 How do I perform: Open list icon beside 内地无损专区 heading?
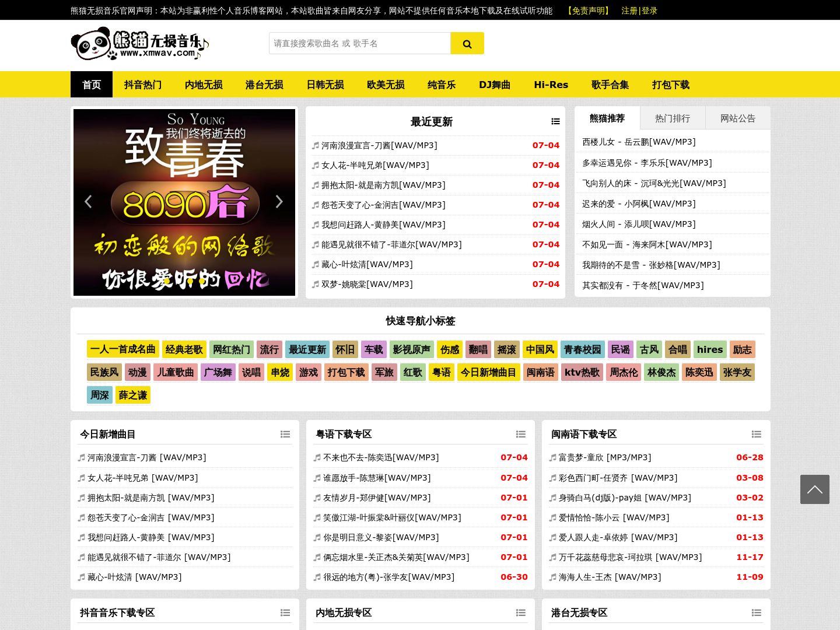coord(521,612)
